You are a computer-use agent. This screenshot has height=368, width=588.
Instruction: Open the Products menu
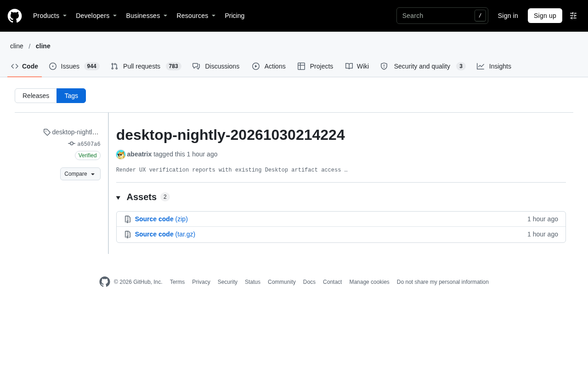click(50, 16)
